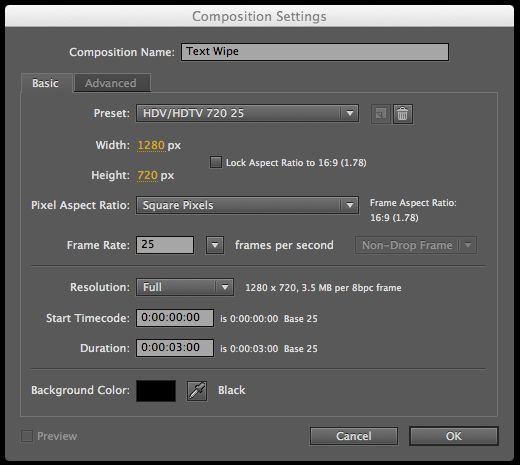
Task: Open the frame rate arrow menu
Action: point(215,245)
